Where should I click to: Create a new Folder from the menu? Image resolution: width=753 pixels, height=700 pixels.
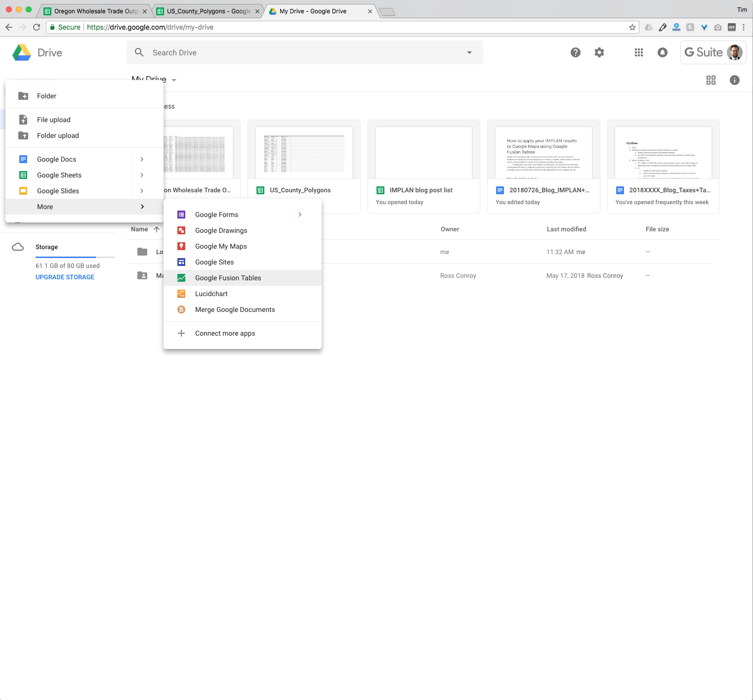(84, 96)
